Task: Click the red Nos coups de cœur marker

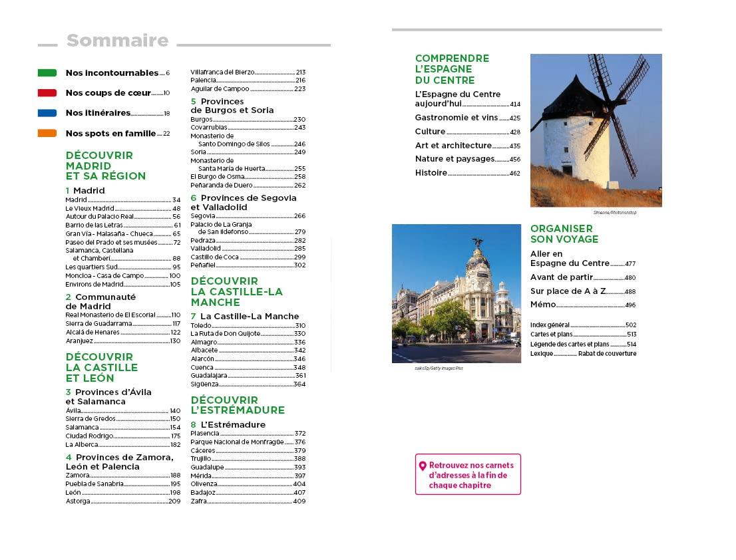Action: point(48,94)
